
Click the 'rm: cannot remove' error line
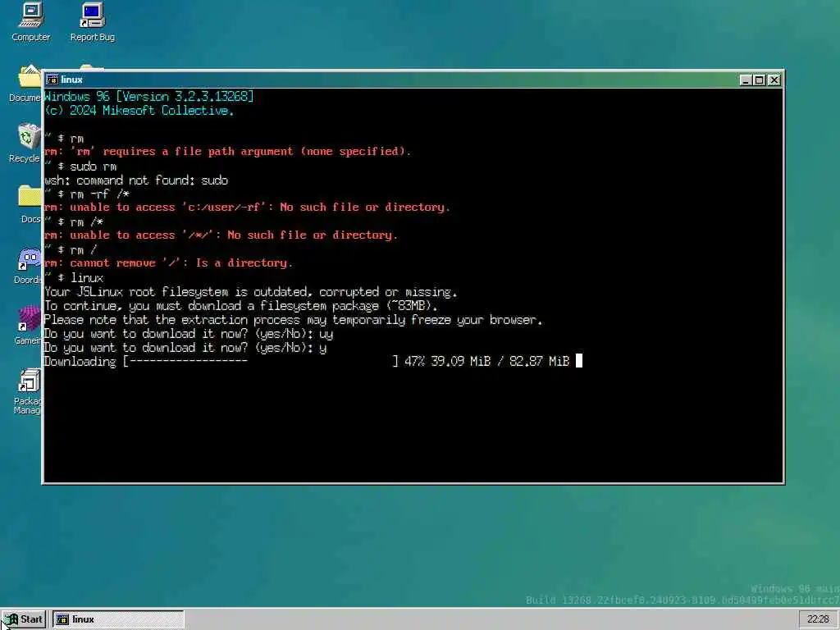tap(169, 263)
